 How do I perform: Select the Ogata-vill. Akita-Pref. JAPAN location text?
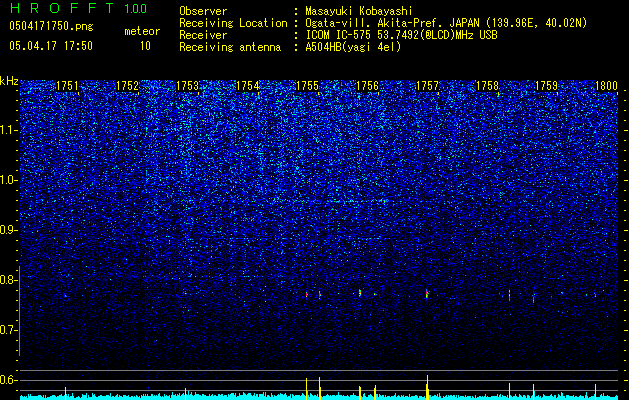(446, 23)
